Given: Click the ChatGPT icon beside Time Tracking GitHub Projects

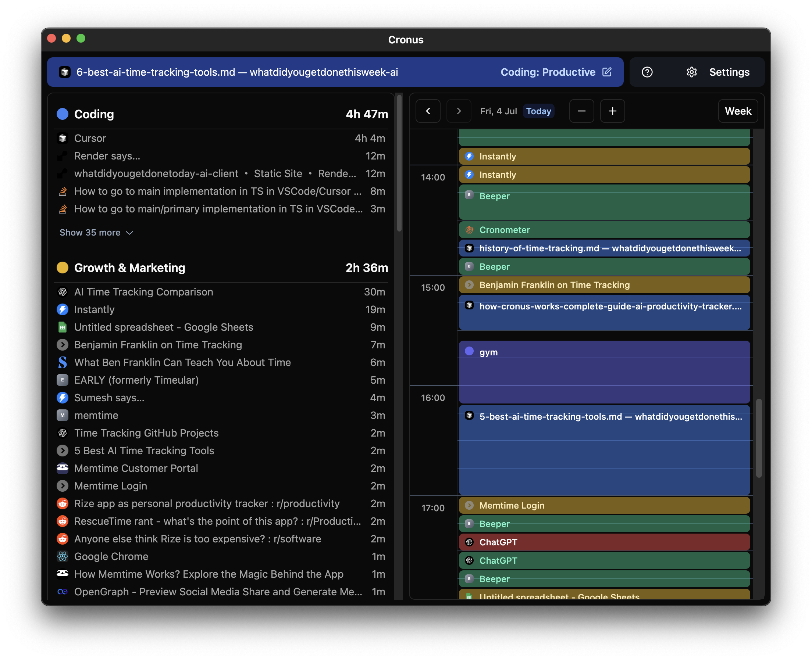Looking at the screenshot, I should point(63,433).
